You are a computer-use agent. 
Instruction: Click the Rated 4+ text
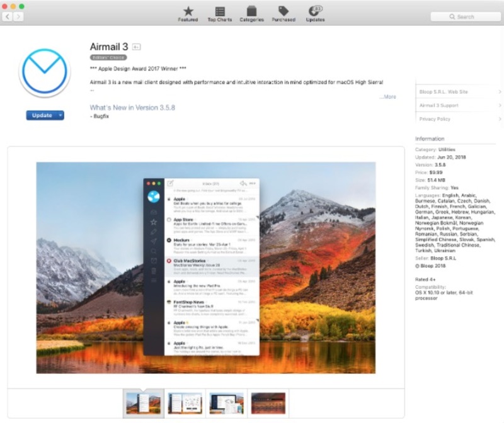425,279
